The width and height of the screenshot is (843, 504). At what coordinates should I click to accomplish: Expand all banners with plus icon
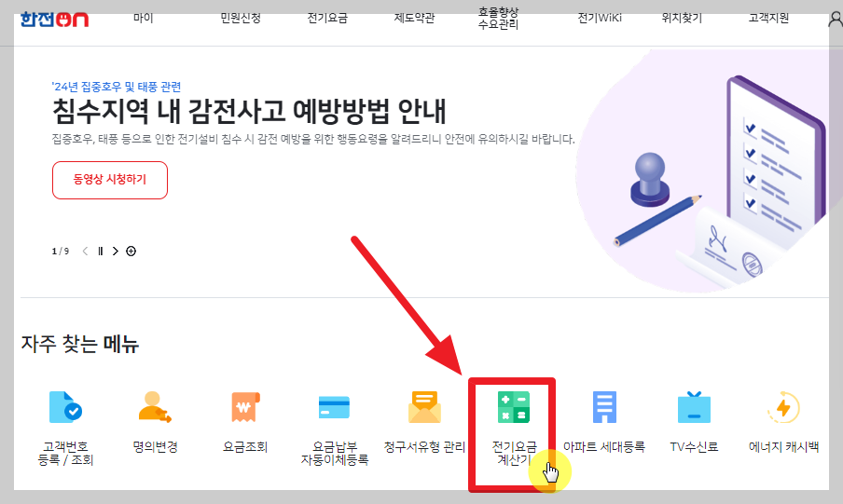pos(131,251)
